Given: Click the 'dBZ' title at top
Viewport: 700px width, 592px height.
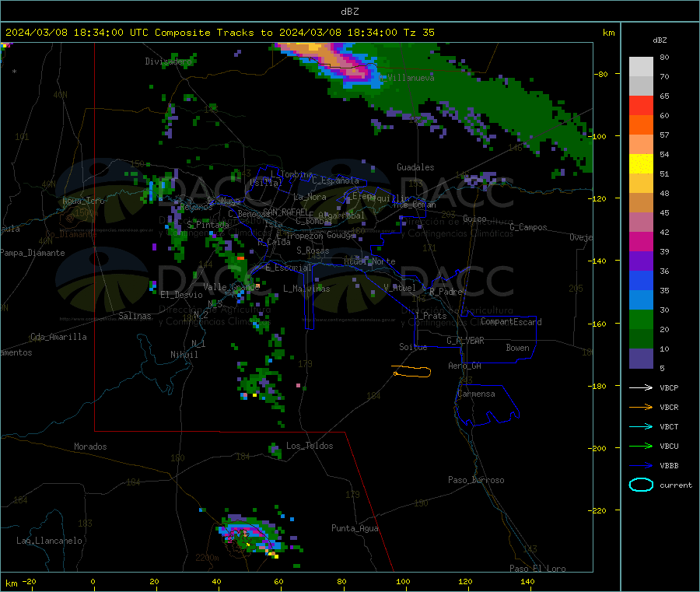Looking at the screenshot, I should point(349,12).
